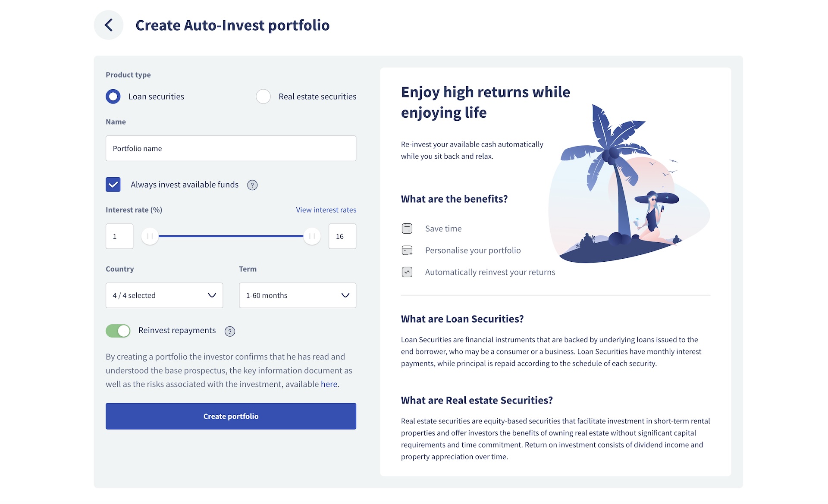The image size is (828, 504).
Task: Click the Portfolio name input field
Action: [231, 148]
